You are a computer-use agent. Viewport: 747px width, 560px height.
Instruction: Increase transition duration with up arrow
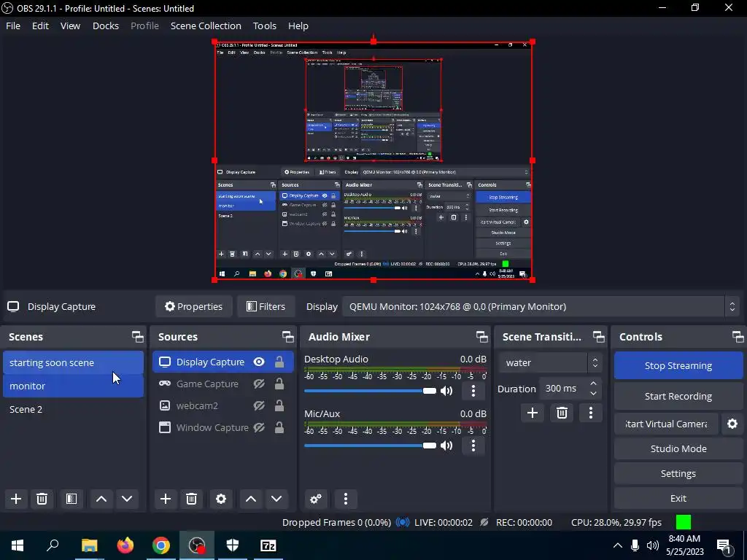click(593, 384)
